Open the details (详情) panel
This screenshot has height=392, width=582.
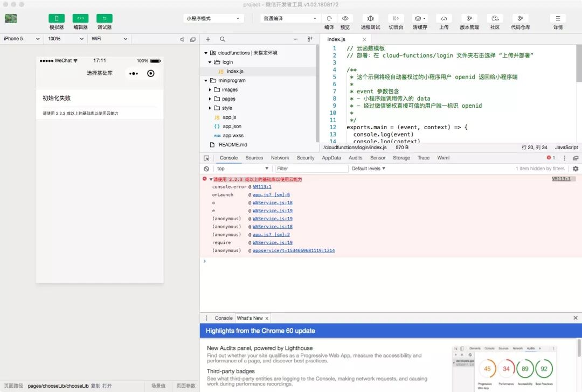pos(558,18)
